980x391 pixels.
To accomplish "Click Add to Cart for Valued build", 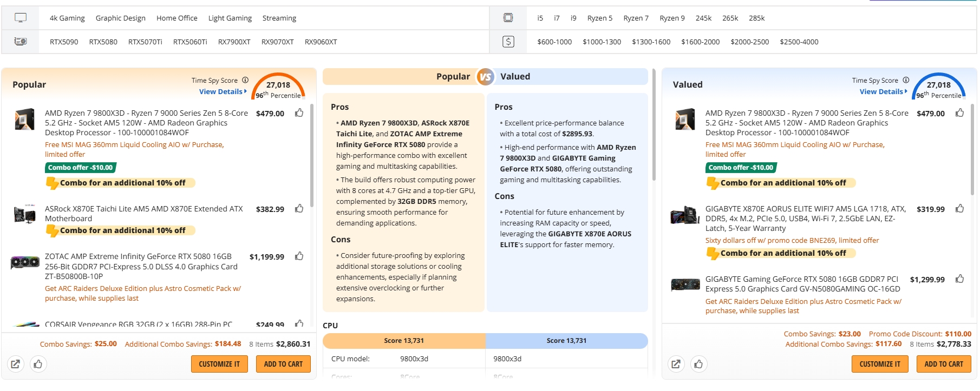I will click(943, 364).
